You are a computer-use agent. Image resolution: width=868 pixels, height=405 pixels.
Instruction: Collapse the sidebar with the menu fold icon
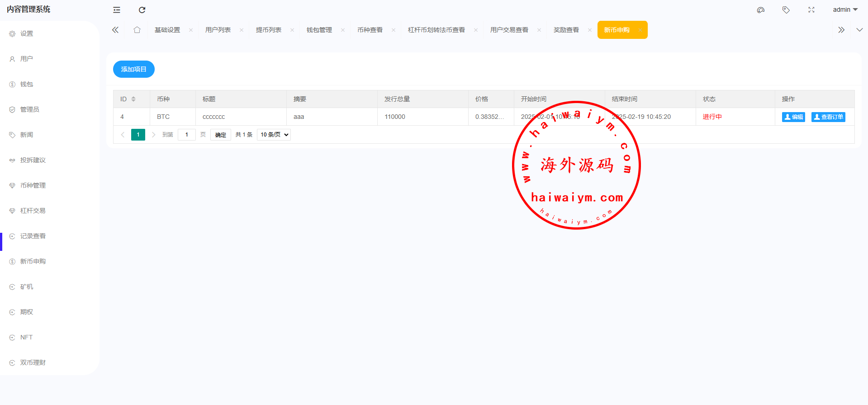pos(117,10)
